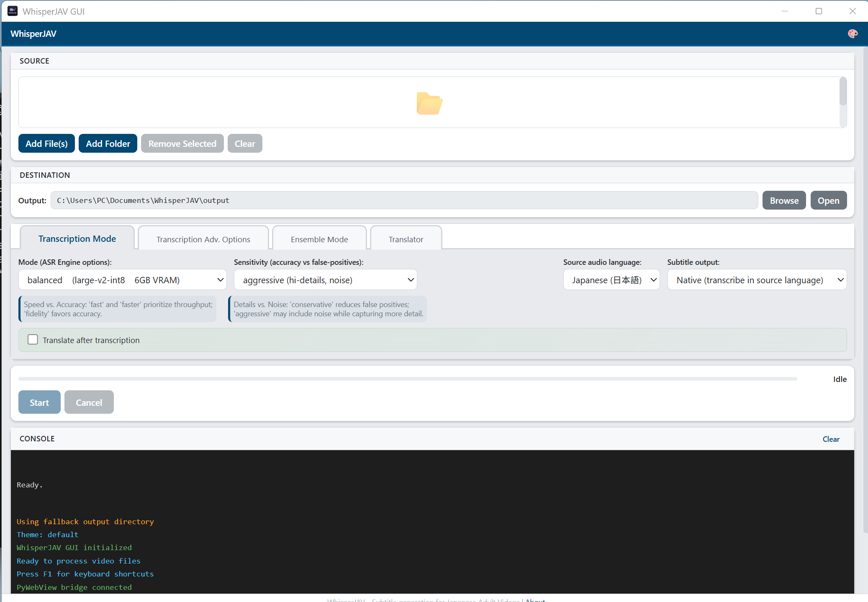868x602 pixels.
Task: Click the theme palette icon in the header
Action: click(853, 33)
